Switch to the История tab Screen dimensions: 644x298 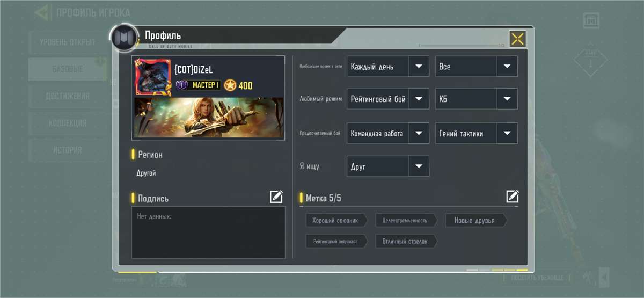(x=67, y=150)
